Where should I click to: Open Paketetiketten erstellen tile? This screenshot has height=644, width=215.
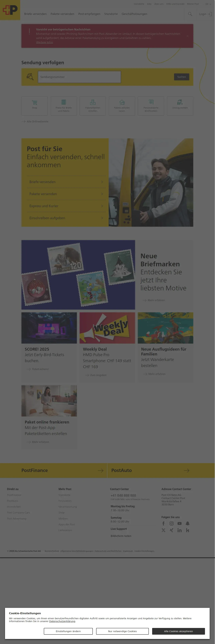[93, 106]
